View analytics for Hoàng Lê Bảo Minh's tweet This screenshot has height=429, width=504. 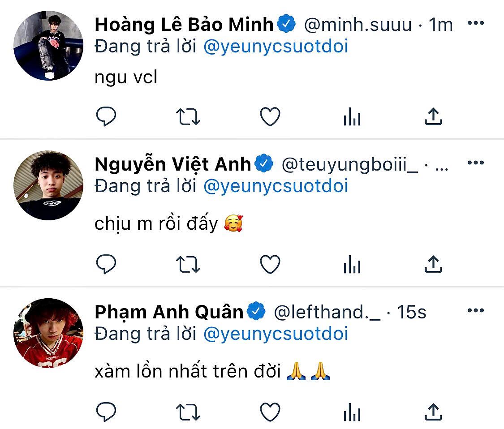[x=352, y=118]
